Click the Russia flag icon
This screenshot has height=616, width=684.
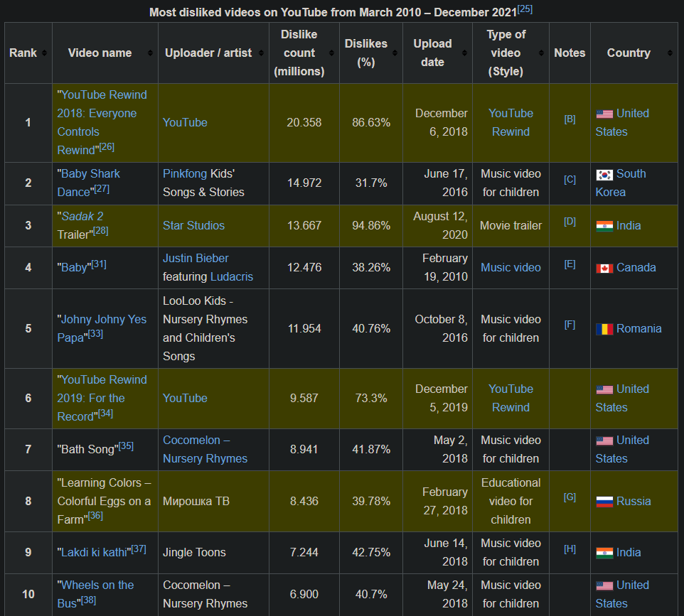point(604,502)
